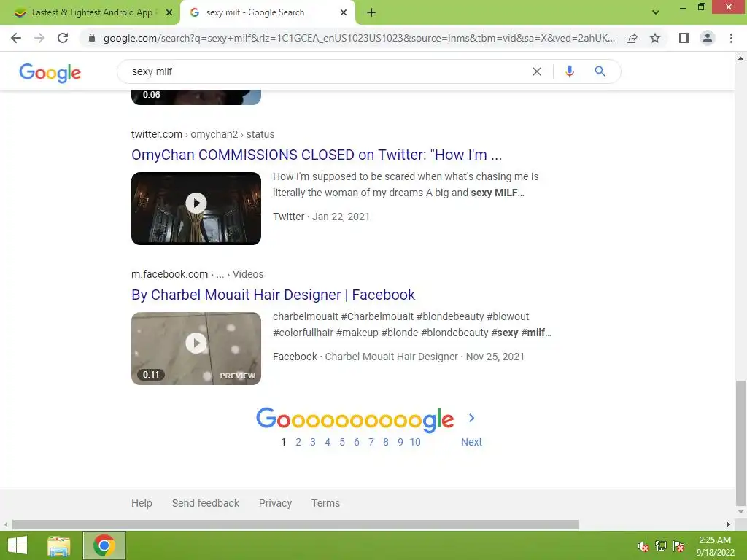Open a new tab with the plus button
This screenshot has height=560, width=747.
pos(371,12)
